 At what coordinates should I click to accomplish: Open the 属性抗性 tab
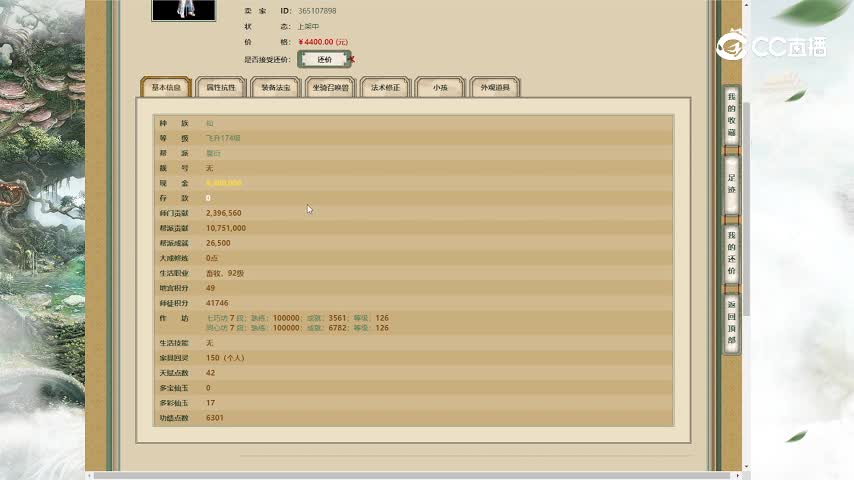pos(220,88)
